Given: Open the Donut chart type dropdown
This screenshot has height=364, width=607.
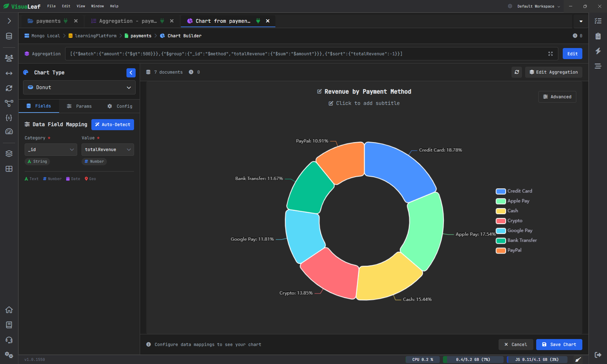Looking at the screenshot, I should pyautogui.click(x=79, y=87).
